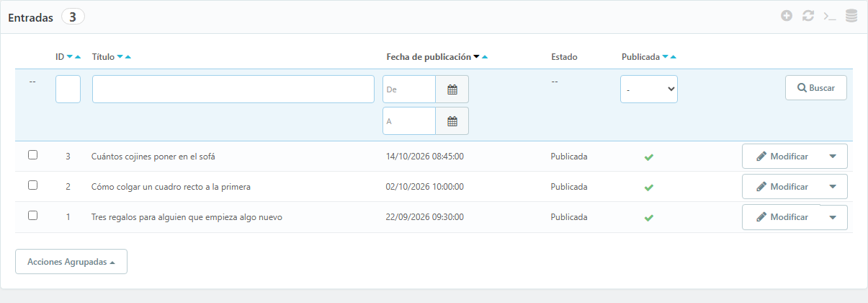Expand actions arrow next to Modificar for entry 2
The height and width of the screenshot is (303, 868).
(833, 186)
